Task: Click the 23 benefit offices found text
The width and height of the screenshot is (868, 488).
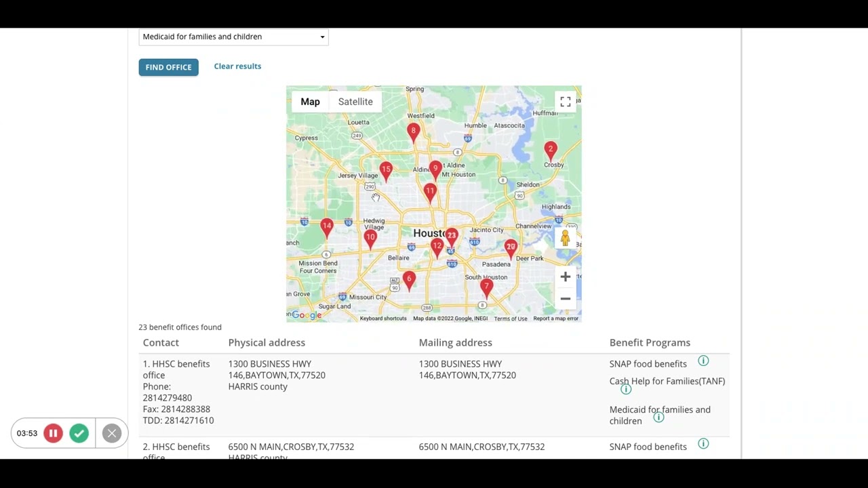Action: [180, 327]
